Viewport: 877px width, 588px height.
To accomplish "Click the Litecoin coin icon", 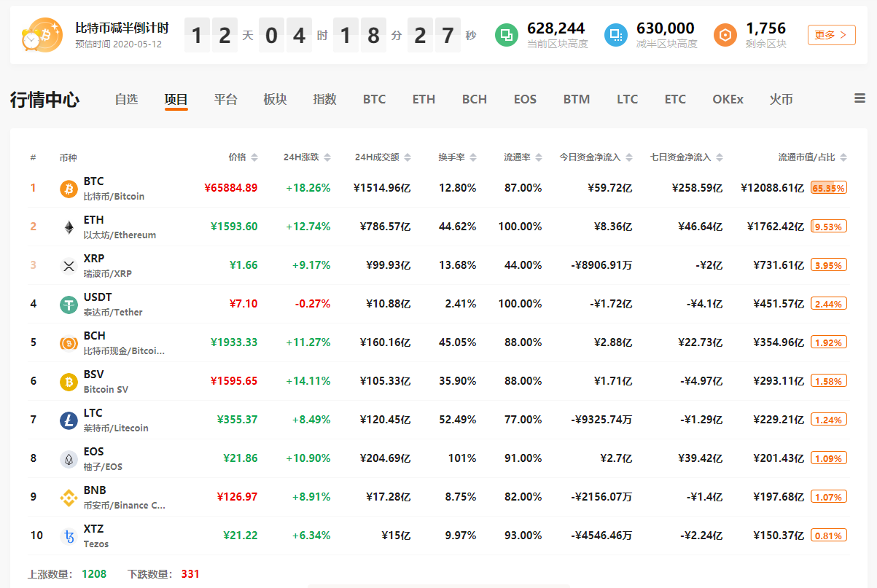I will click(69, 420).
